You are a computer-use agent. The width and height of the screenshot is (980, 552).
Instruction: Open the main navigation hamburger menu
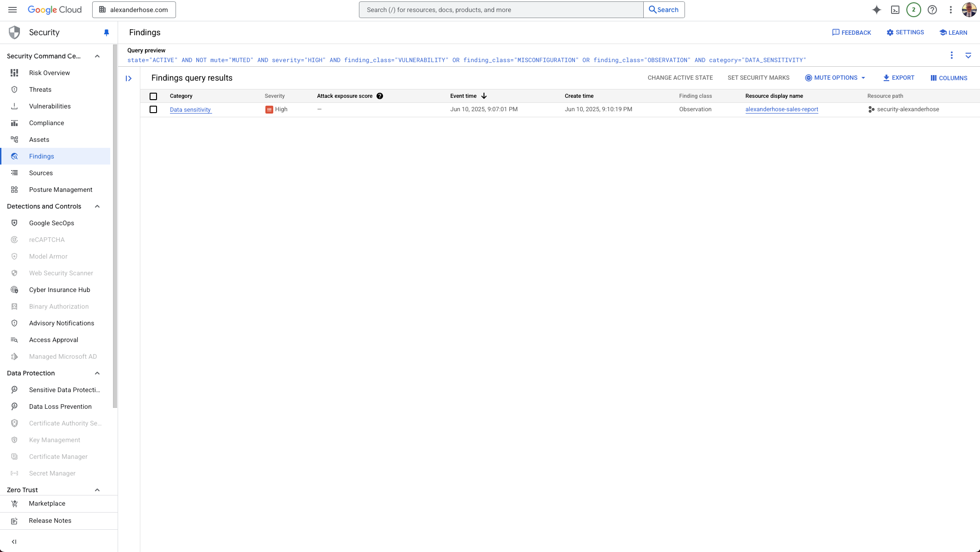coord(13,10)
